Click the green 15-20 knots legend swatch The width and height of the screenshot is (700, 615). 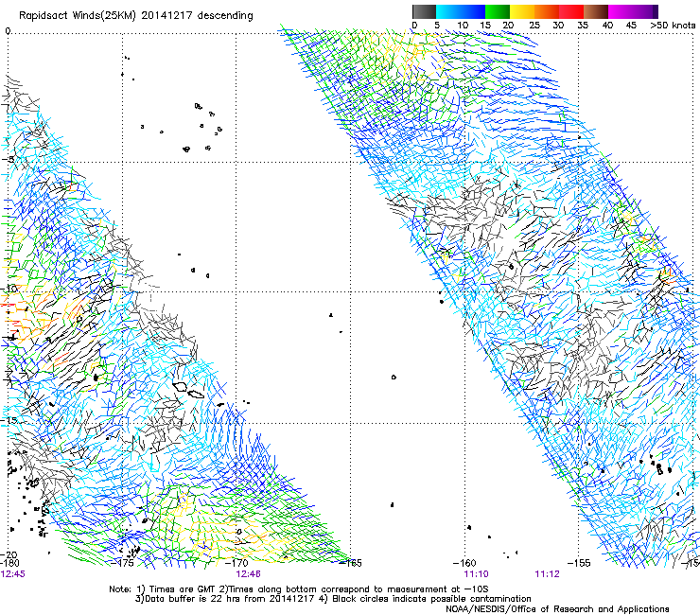click(498, 11)
